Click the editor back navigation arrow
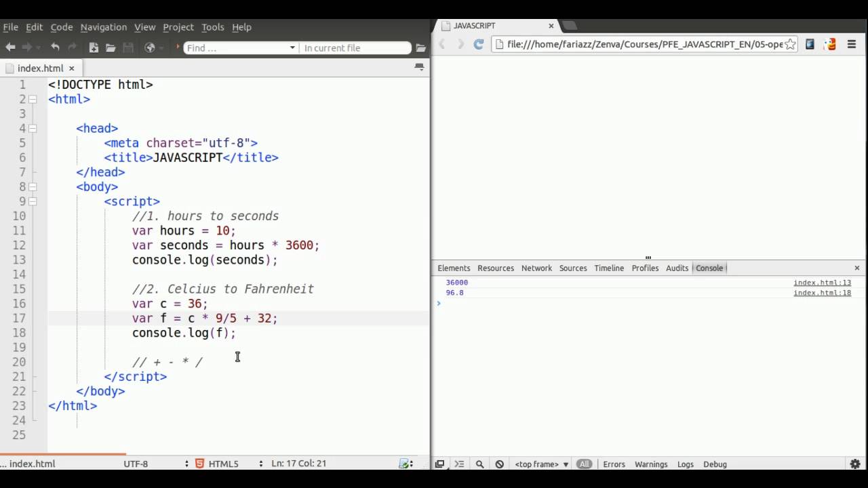This screenshot has width=868, height=488. click(x=10, y=47)
